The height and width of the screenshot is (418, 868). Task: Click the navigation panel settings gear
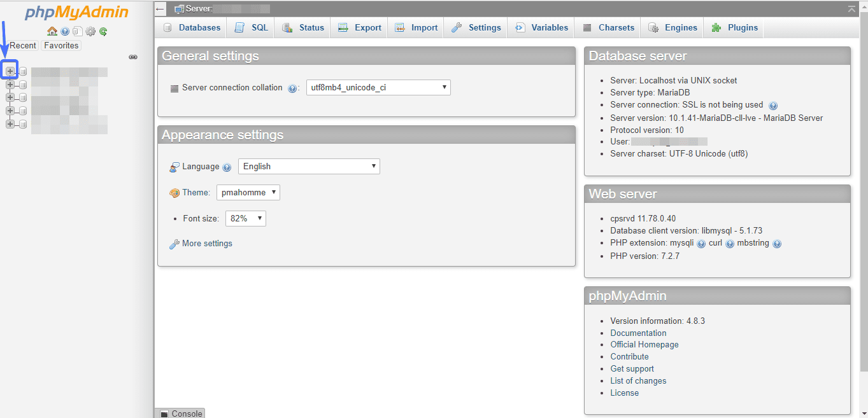point(90,31)
